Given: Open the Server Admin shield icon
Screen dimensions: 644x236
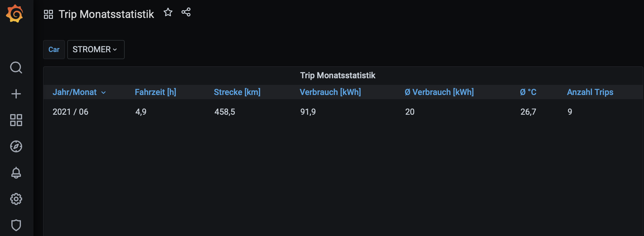Looking at the screenshot, I should (x=16, y=225).
